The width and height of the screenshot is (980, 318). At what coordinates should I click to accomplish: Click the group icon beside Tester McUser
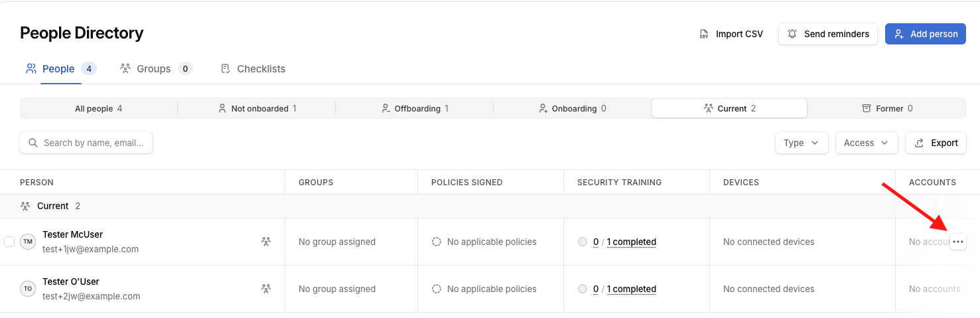tap(266, 242)
